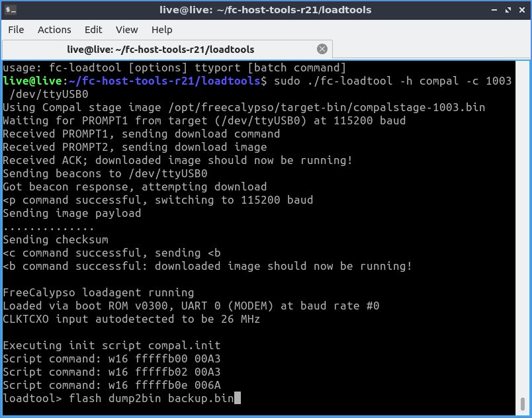The image size is (532, 418).
Task: Click 'Using Compal stage image' line
Action: click(244, 107)
